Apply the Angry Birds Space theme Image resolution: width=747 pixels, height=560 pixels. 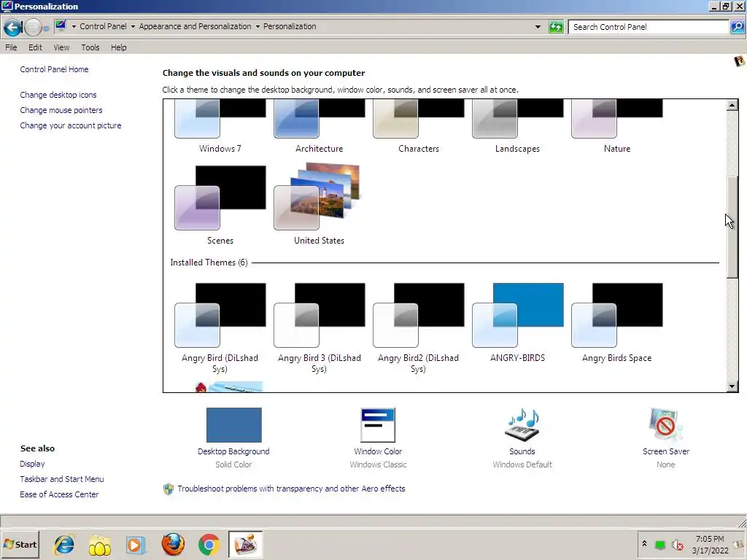[x=617, y=323]
